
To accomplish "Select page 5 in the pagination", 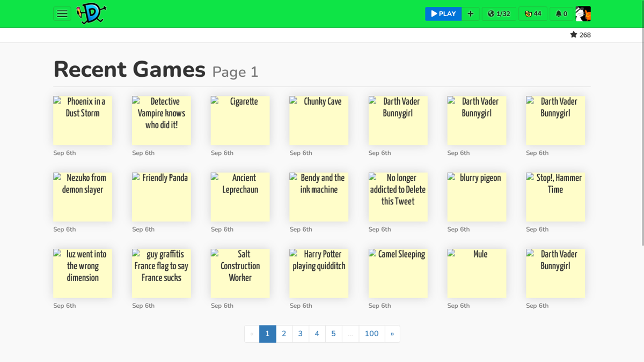I will click(333, 334).
